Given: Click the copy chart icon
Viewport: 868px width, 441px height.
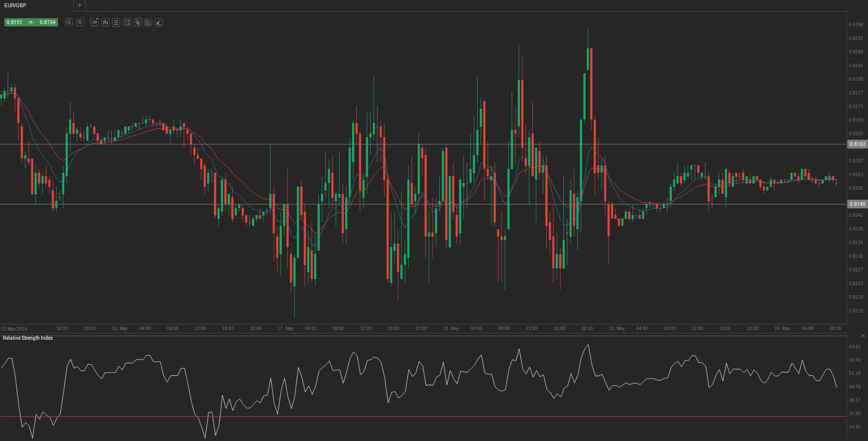Looking at the screenshot, I should 138,23.
